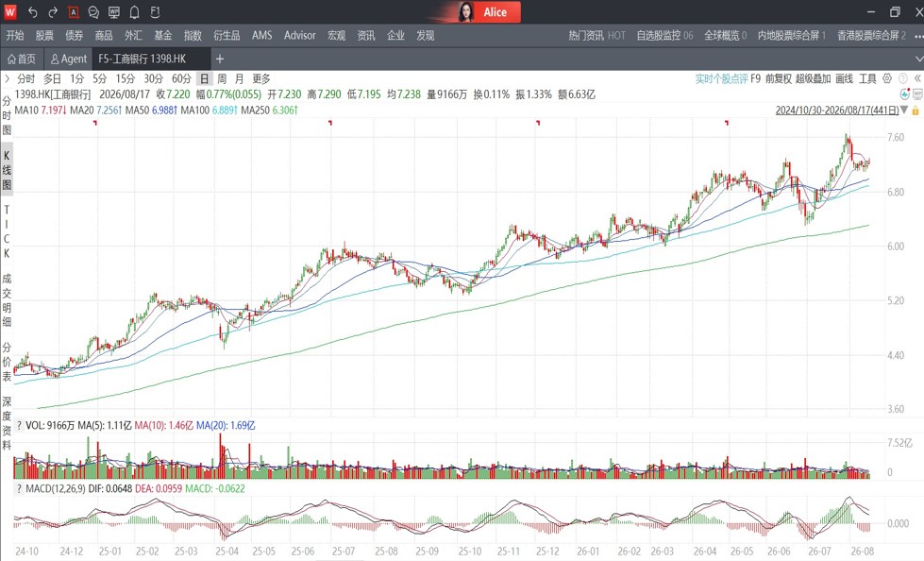Open 自选股监控 shortcut

(x=664, y=35)
